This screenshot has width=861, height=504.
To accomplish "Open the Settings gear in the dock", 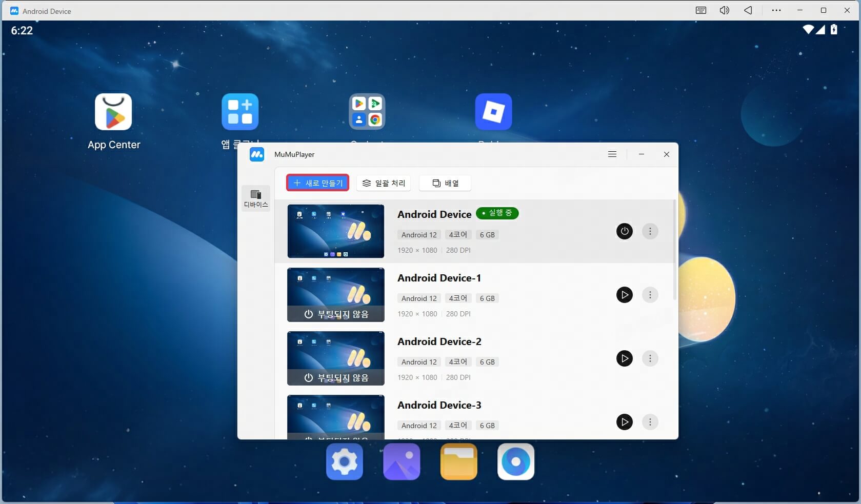I will 345,462.
